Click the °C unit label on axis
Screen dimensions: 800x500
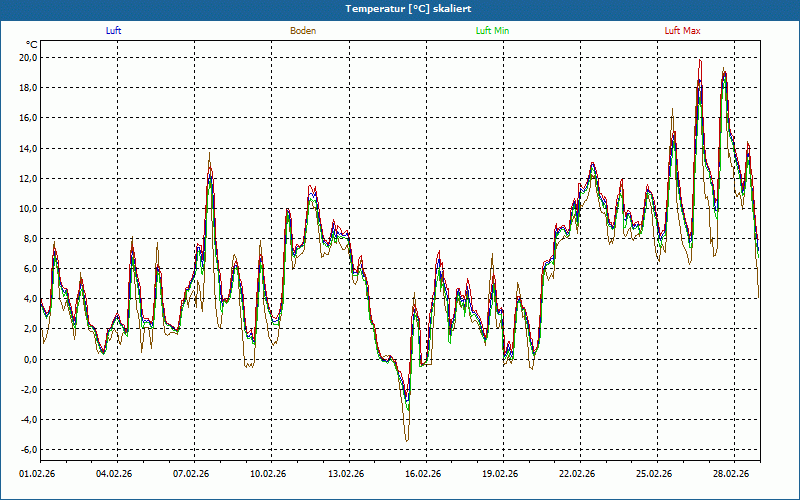click(x=31, y=45)
